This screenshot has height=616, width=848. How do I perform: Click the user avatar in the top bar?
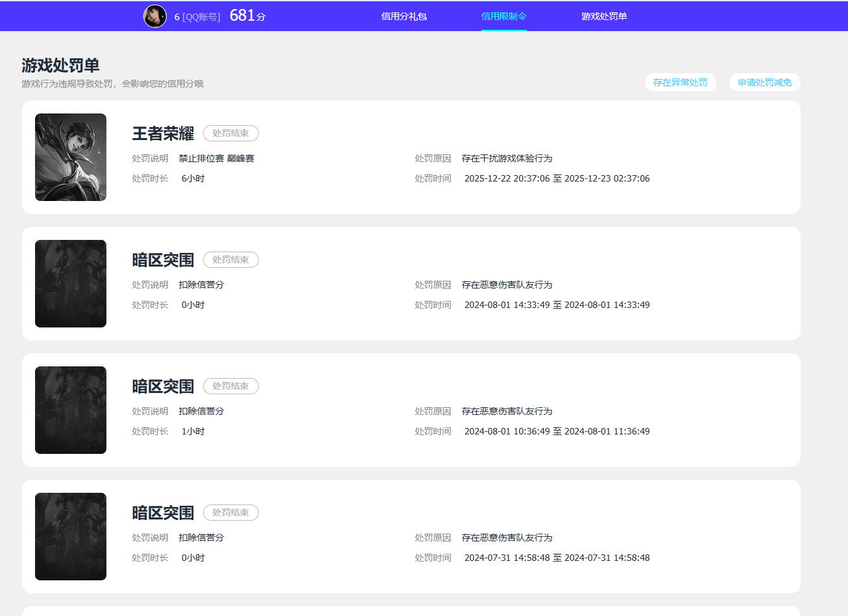tap(155, 16)
